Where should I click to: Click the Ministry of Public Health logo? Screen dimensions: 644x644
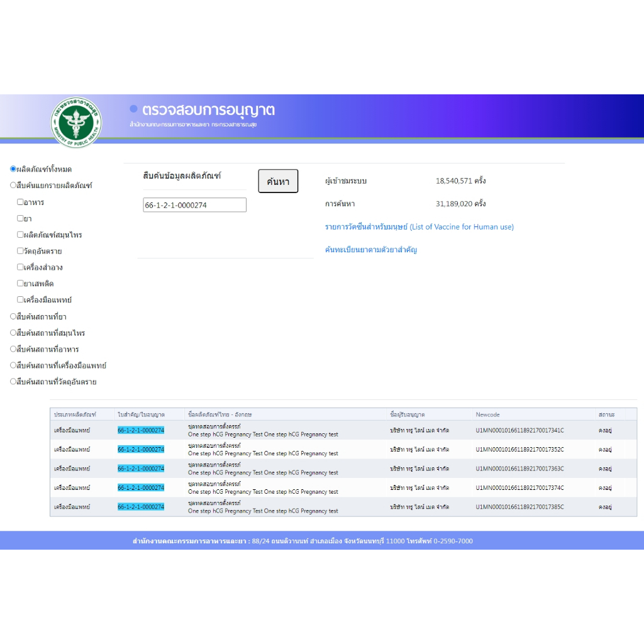[76, 123]
